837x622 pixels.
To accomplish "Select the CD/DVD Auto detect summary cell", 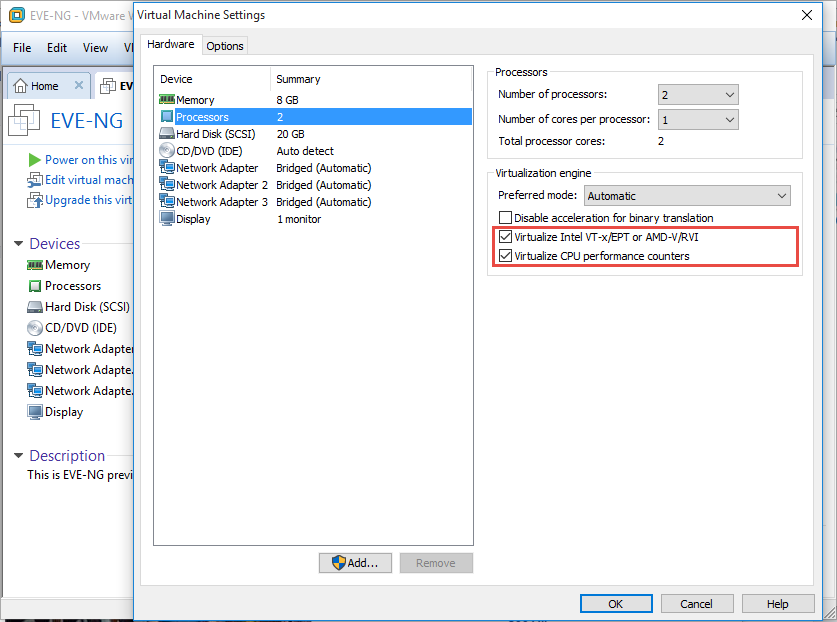I will 305,151.
